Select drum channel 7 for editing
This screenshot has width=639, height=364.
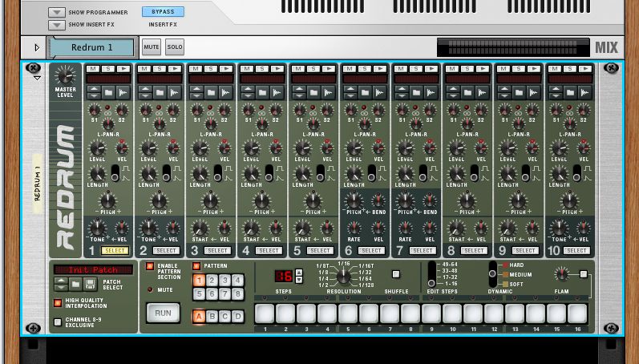(x=423, y=250)
